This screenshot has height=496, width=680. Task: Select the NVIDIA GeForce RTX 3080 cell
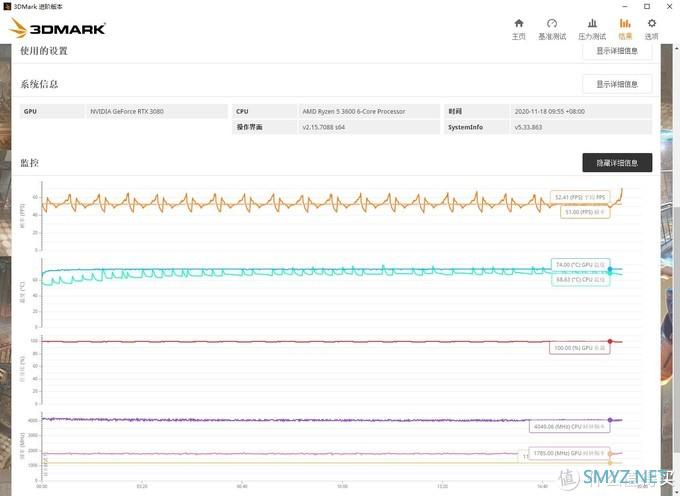click(157, 111)
